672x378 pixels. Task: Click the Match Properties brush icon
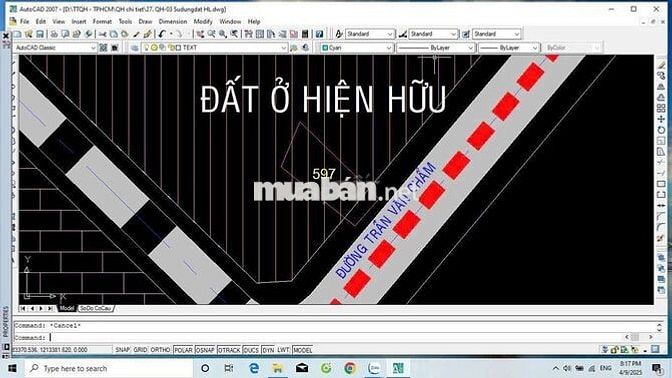point(136,34)
